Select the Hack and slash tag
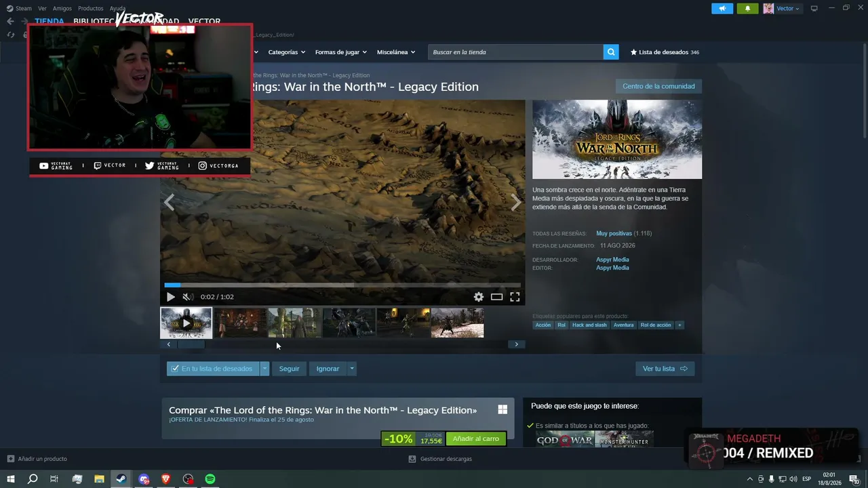 point(589,325)
